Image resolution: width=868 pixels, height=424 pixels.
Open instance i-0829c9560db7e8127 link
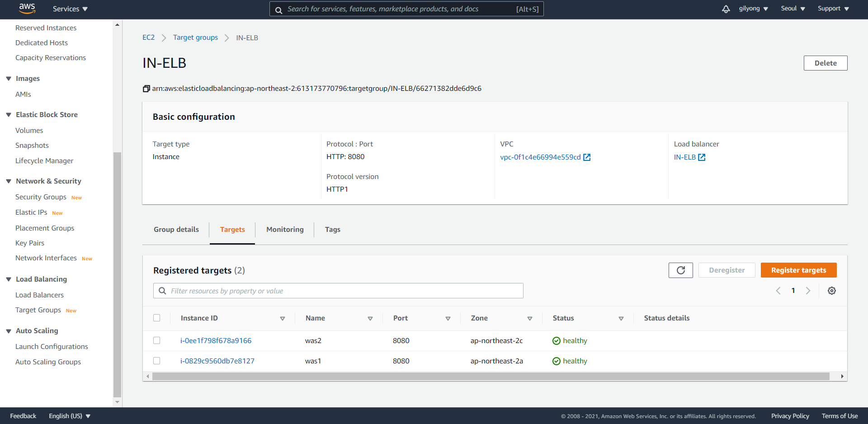coord(217,361)
